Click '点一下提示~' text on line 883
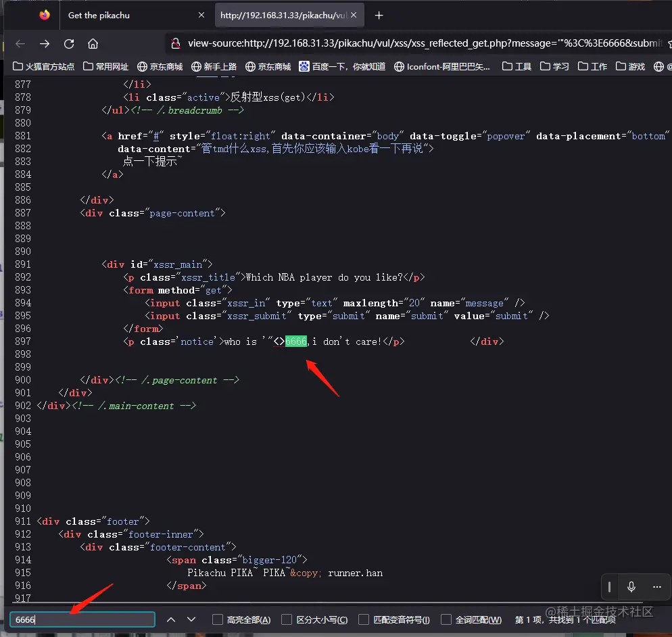Image resolution: width=672 pixels, height=637 pixels. click(152, 162)
